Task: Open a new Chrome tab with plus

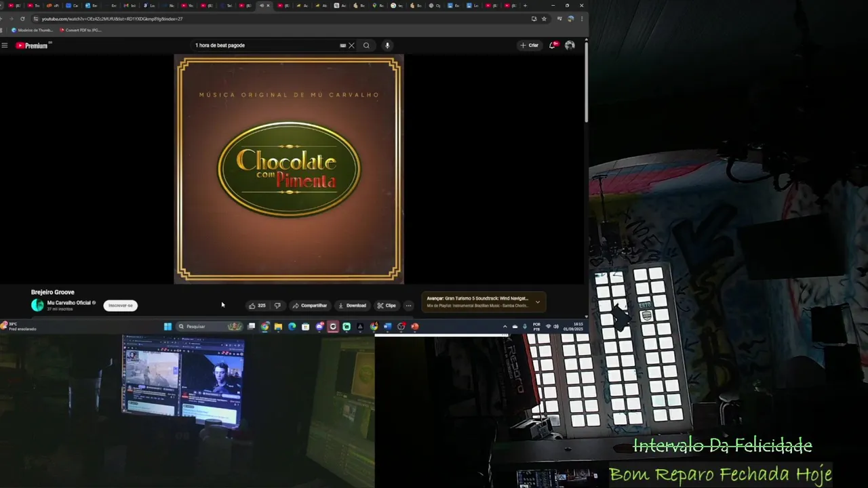Action: (x=525, y=5)
